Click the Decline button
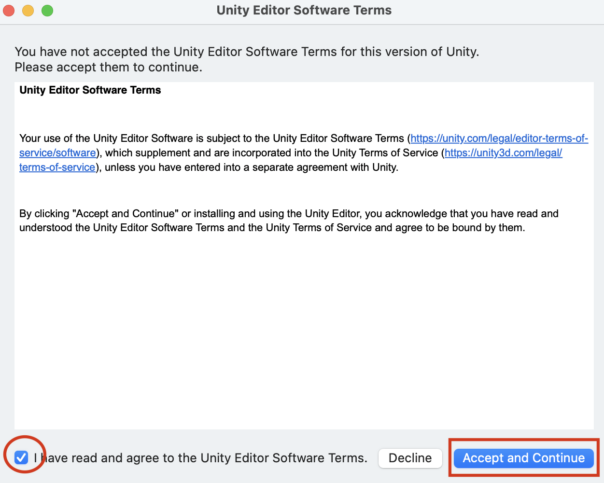Image resolution: width=604 pixels, height=483 pixels. 410,458
